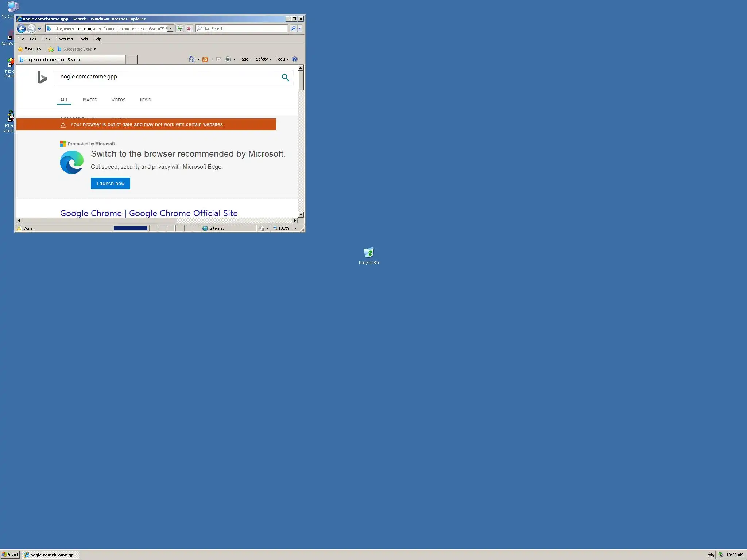Expand the address bar URL dropdown

[170, 28]
